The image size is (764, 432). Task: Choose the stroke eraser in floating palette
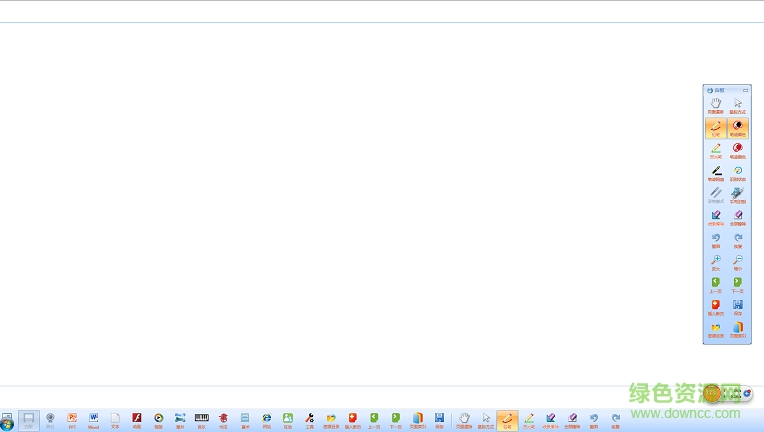pyautogui.click(x=716, y=218)
